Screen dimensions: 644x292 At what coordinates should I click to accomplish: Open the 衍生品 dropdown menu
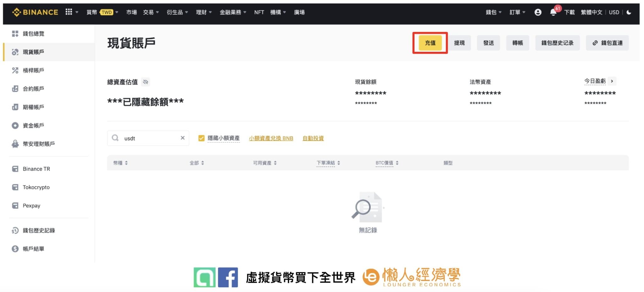click(177, 12)
